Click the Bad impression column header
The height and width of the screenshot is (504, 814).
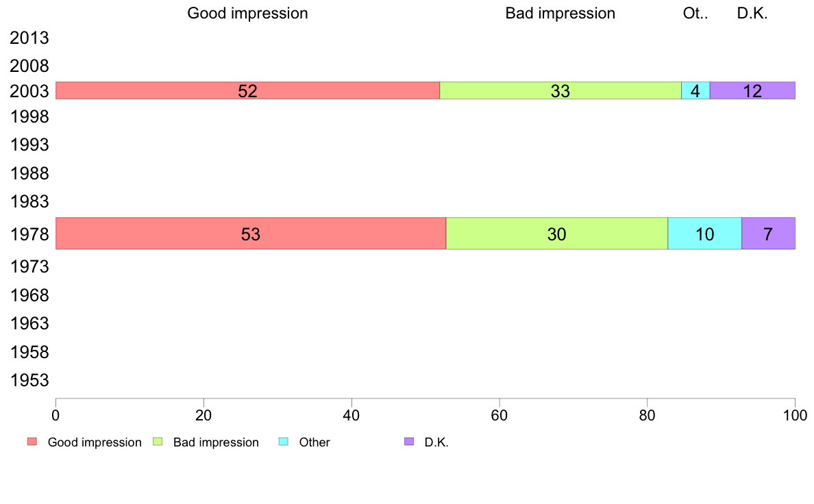pos(560,13)
